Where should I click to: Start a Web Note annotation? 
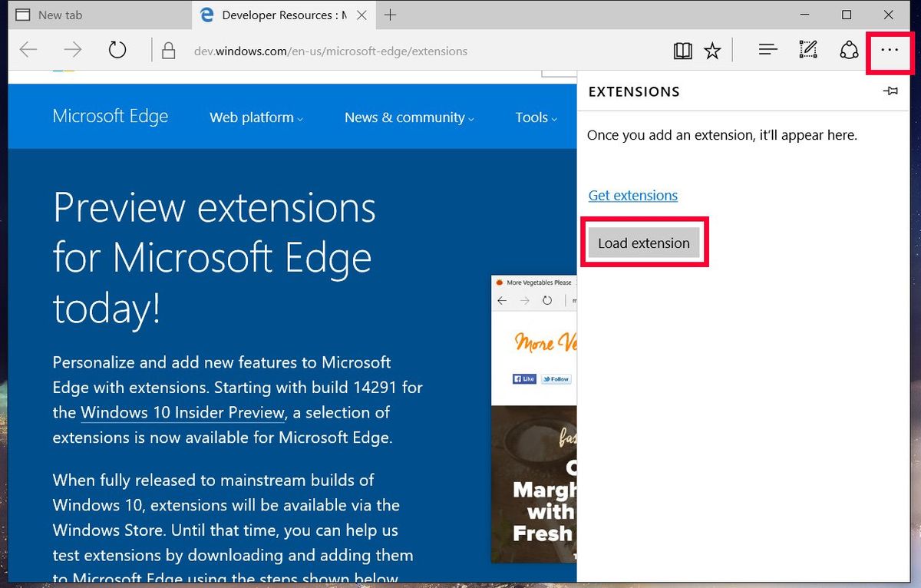click(807, 49)
